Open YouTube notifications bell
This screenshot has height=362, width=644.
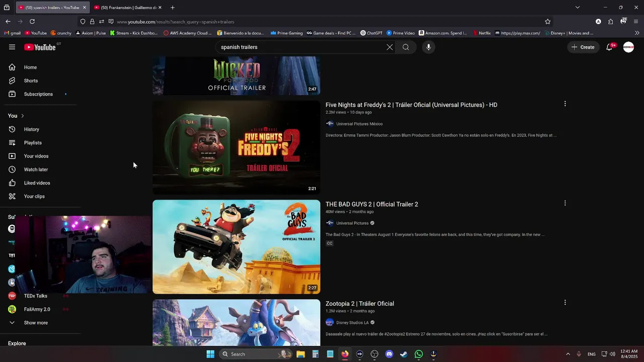pos(609,47)
